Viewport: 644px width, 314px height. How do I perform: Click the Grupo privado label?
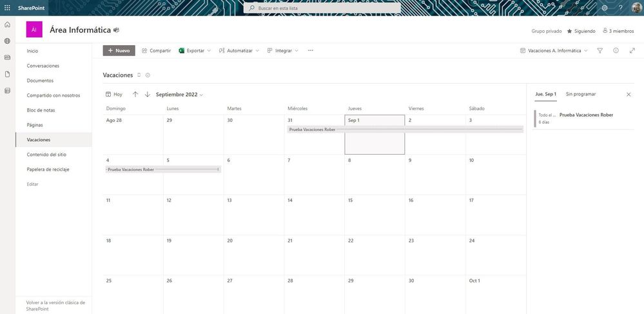coord(546,31)
